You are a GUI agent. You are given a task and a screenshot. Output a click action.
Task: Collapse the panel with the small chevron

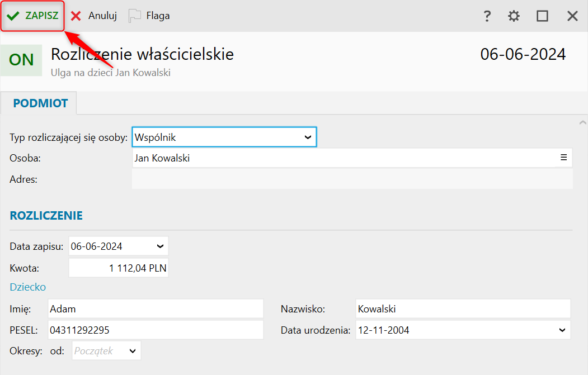click(582, 122)
